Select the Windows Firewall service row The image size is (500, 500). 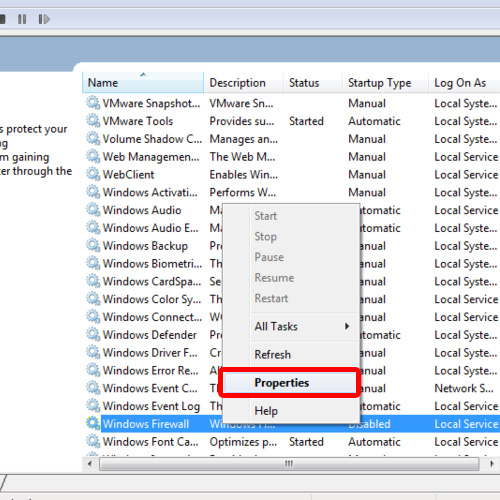[300, 424]
